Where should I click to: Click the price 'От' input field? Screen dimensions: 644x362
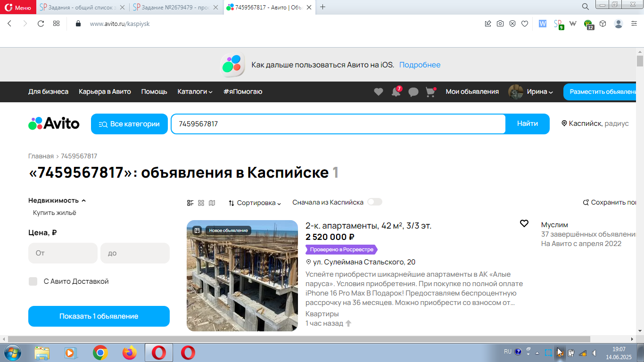coord(63,253)
